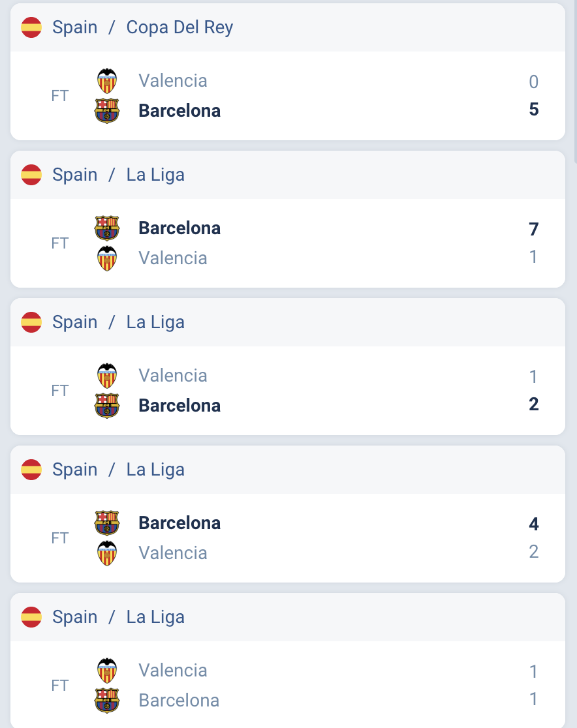Open the La Liga link above 7-1 match

pos(155,175)
